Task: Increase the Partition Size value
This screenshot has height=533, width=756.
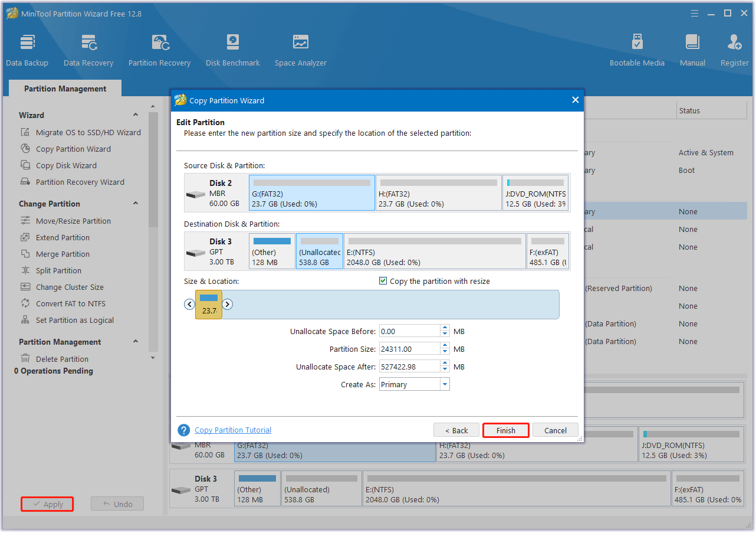Action: [445, 346]
